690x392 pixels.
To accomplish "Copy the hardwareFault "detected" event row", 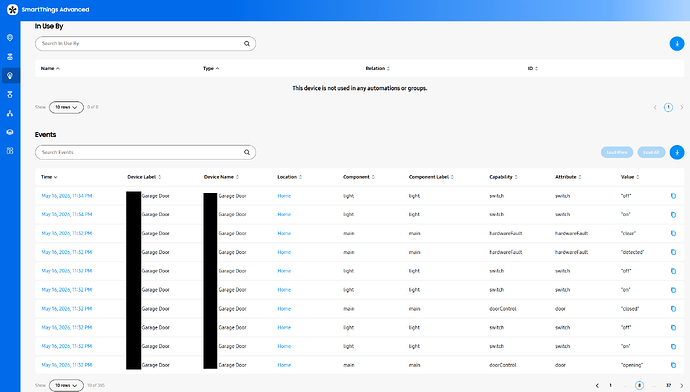I will click(x=673, y=252).
